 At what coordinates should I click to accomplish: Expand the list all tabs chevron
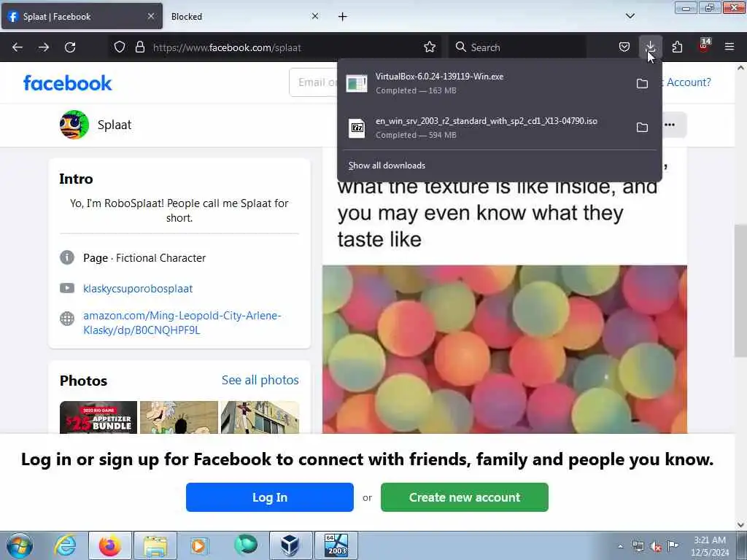(630, 16)
